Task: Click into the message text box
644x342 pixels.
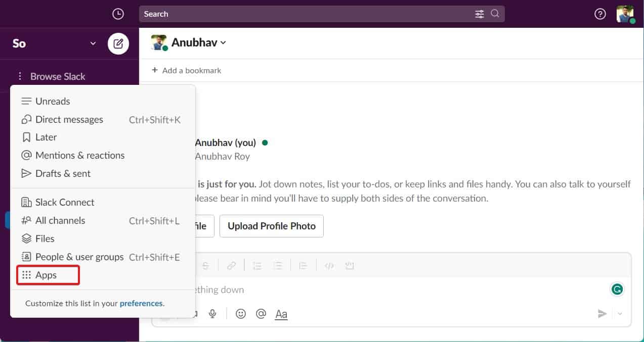Action: tap(392, 290)
